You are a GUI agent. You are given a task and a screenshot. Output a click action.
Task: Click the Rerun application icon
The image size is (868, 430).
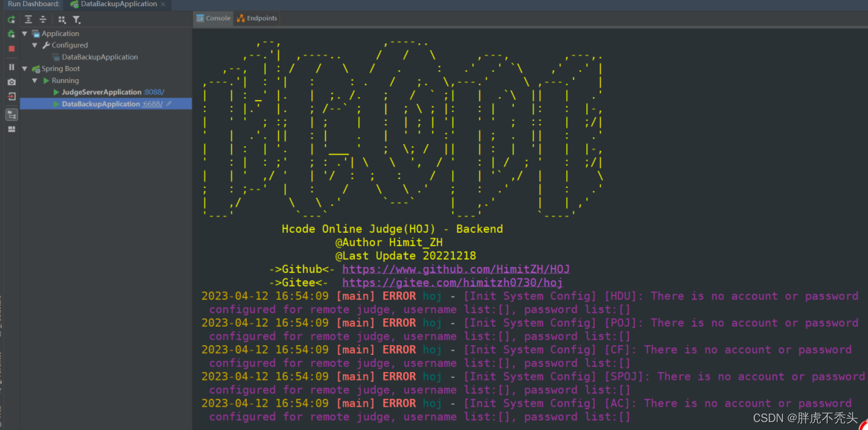pos(11,20)
